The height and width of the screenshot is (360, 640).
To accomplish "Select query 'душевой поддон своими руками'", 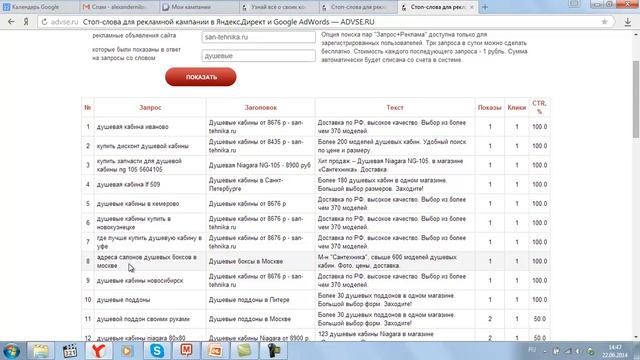I will 143,319.
